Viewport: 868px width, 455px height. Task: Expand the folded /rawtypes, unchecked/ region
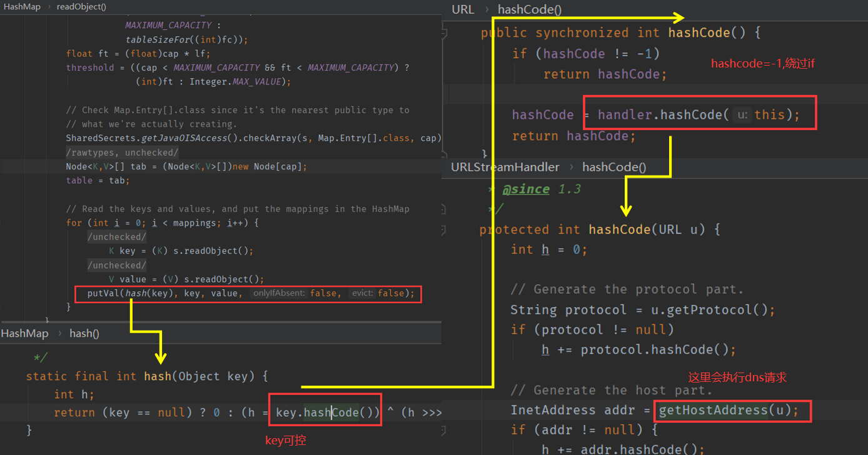pos(123,152)
